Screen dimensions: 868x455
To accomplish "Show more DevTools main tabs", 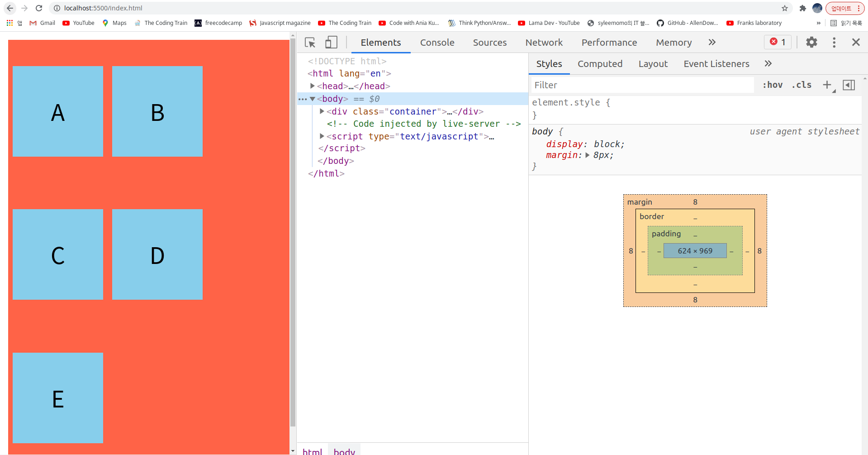I will (x=712, y=42).
